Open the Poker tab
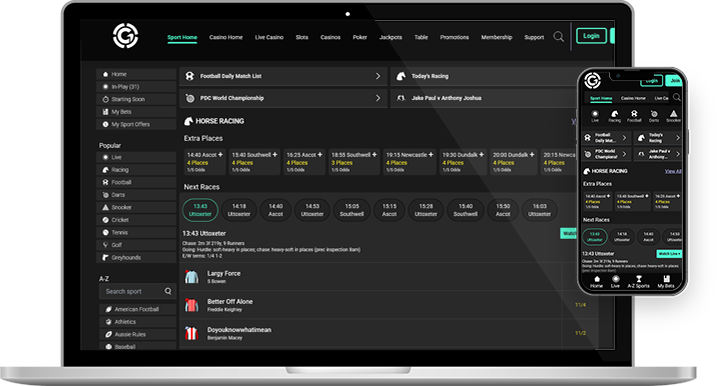 tap(360, 38)
